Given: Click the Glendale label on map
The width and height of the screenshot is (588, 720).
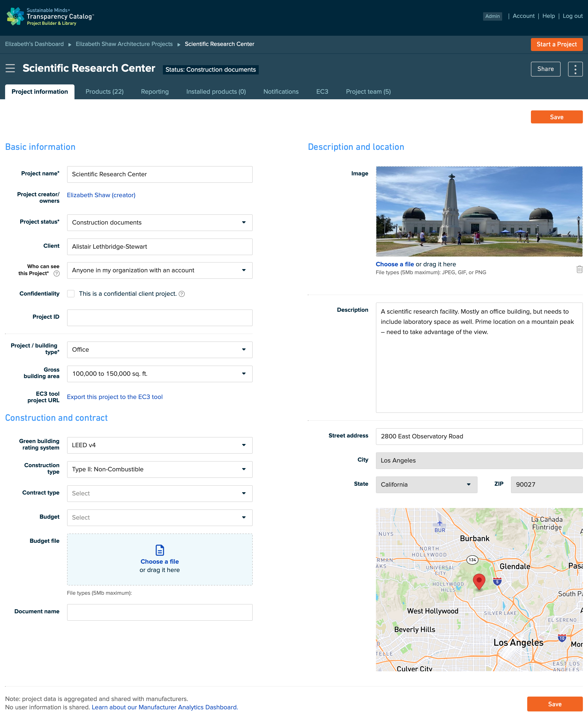Looking at the screenshot, I should [514, 566].
